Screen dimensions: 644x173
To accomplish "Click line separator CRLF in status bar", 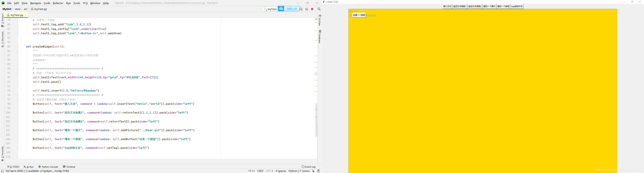I will point(260,171).
